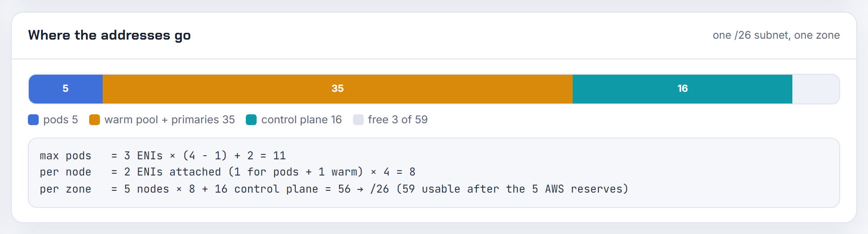Click the grey free legend swatch
Image resolution: width=868 pixels, height=234 pixels.
tap(358, 120)
